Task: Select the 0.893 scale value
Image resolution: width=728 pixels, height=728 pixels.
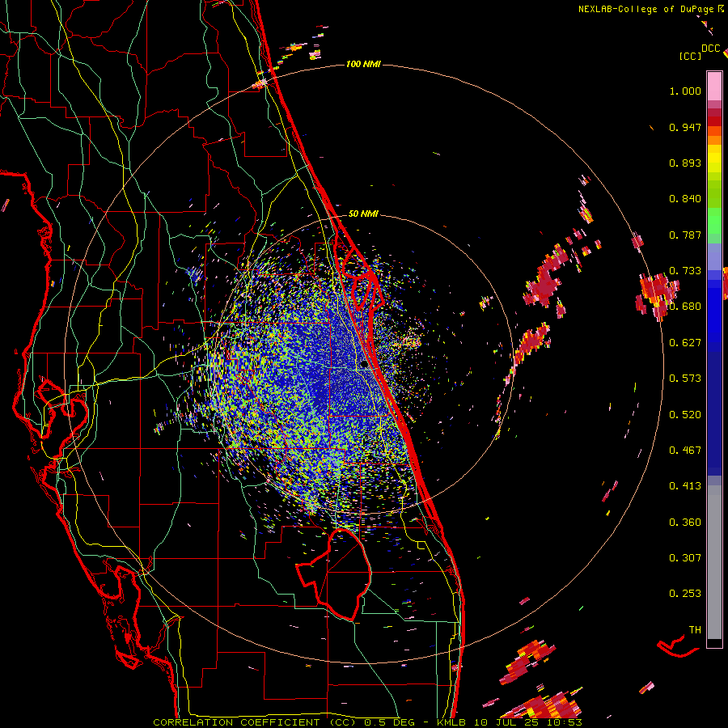Action: click(685, 163)
